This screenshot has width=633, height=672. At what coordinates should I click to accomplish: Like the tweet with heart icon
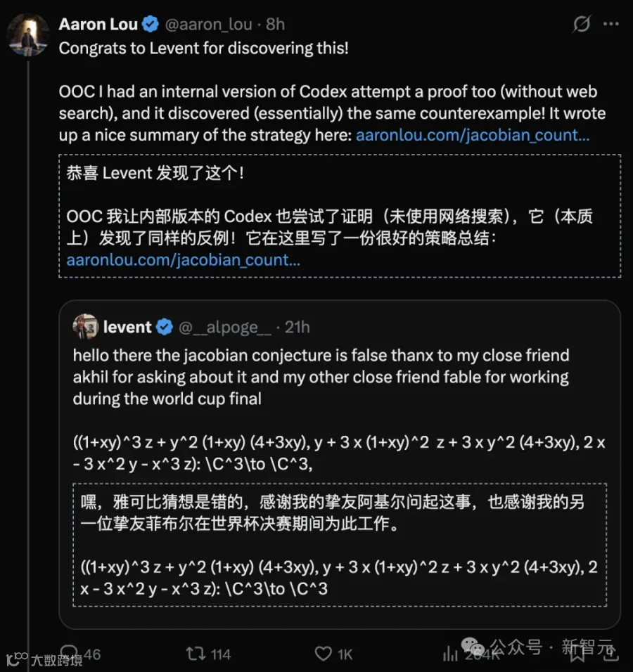click(x=323, y=654)
